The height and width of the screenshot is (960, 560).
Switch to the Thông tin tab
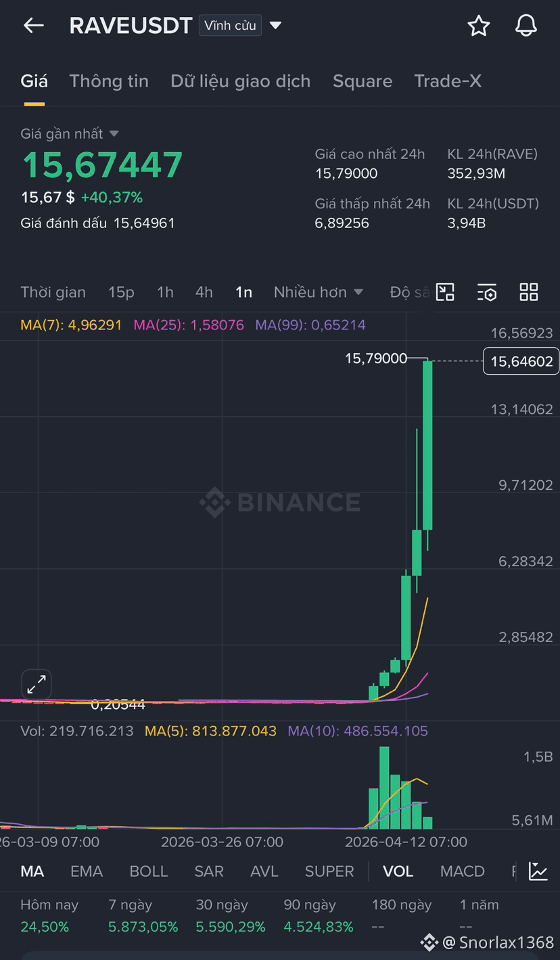(x=109, y=81)
